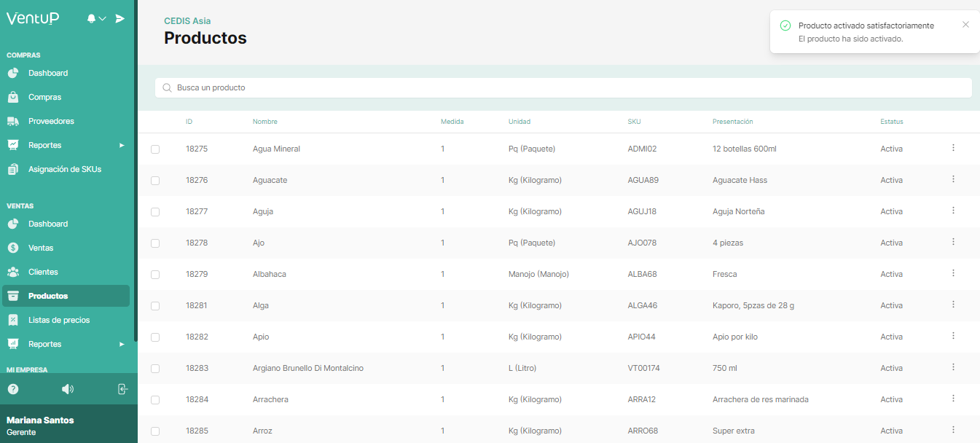Click the VentUP logo

click(x=33, y=18)
